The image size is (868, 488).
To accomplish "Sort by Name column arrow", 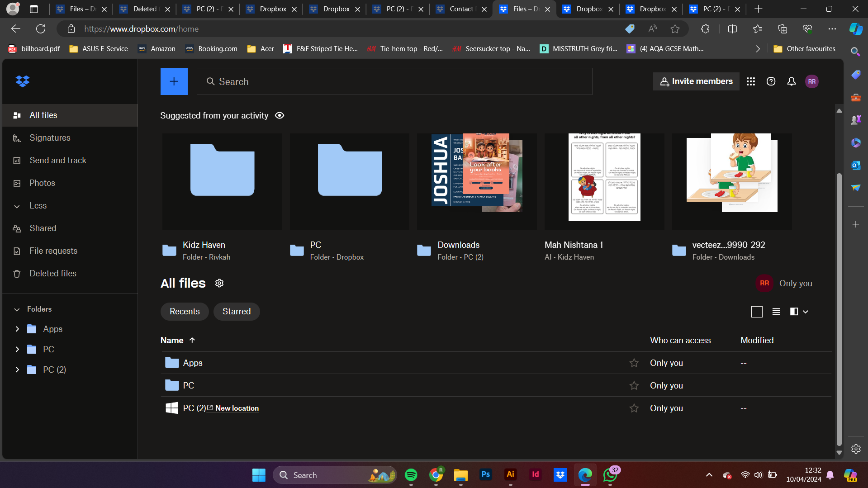I will [x=192, y=340].
